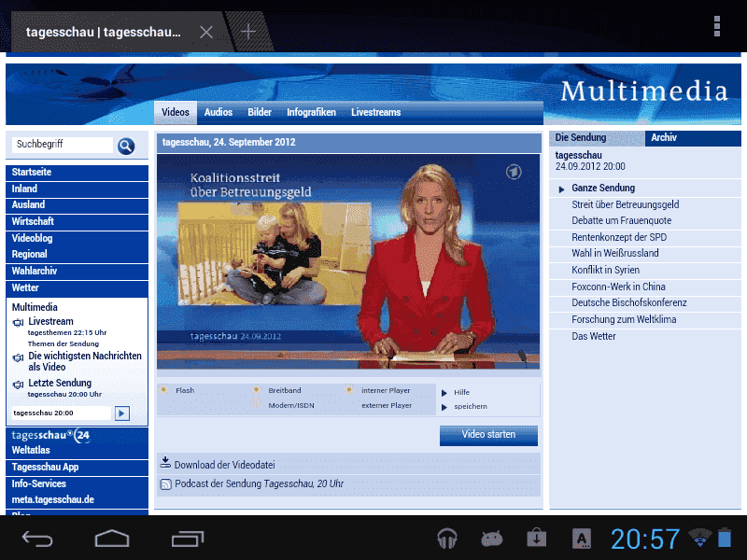Screen dimensions: 747x560
Task: Select the Modem/ISDN connection option
Action: [256, 405]
